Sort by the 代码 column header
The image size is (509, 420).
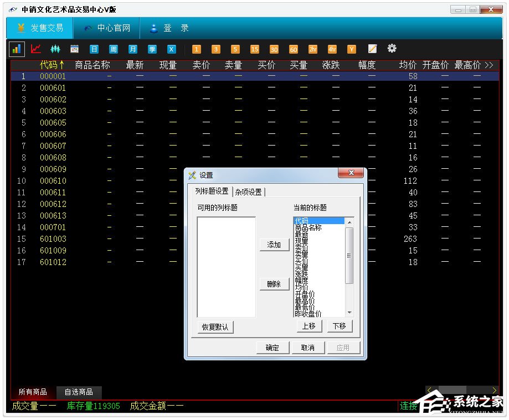(x=52, y=65)
